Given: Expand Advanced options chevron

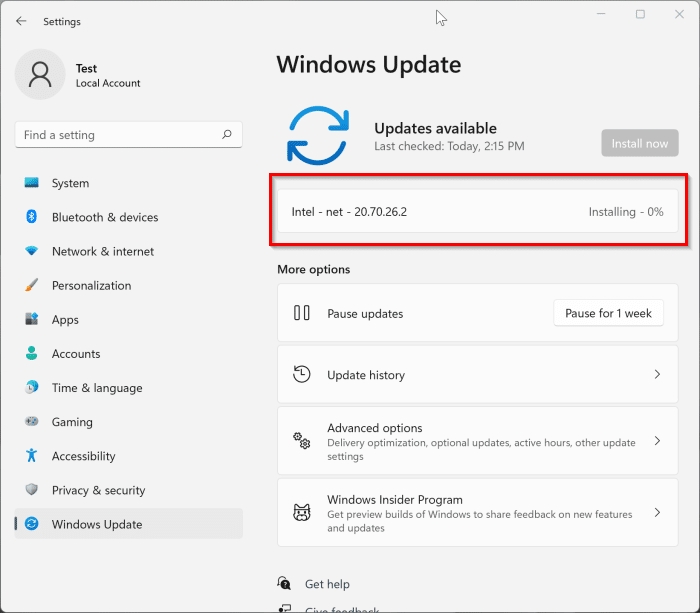Looking at the screenshot, I should pos(657,441).
